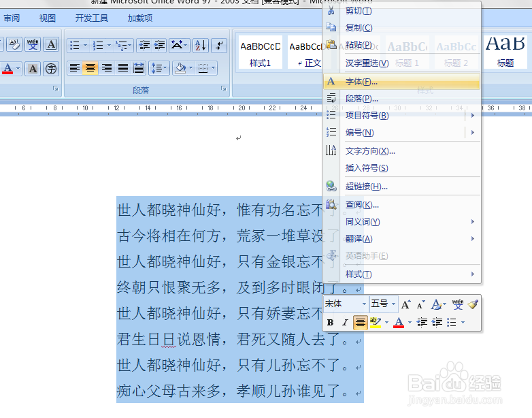Click the shading paint bucket in ribbon
532x418 pixels.
pyautogui.click(x=180, y=68)
